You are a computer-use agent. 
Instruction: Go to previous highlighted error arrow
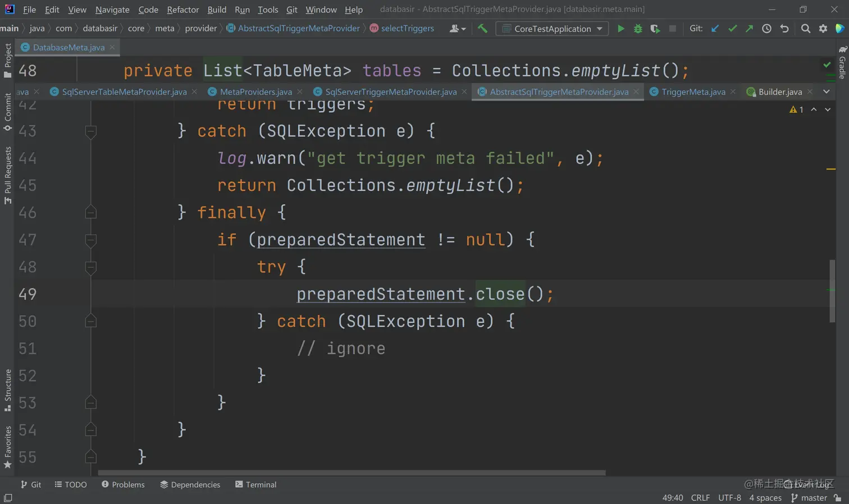click(x=814, y=109)
